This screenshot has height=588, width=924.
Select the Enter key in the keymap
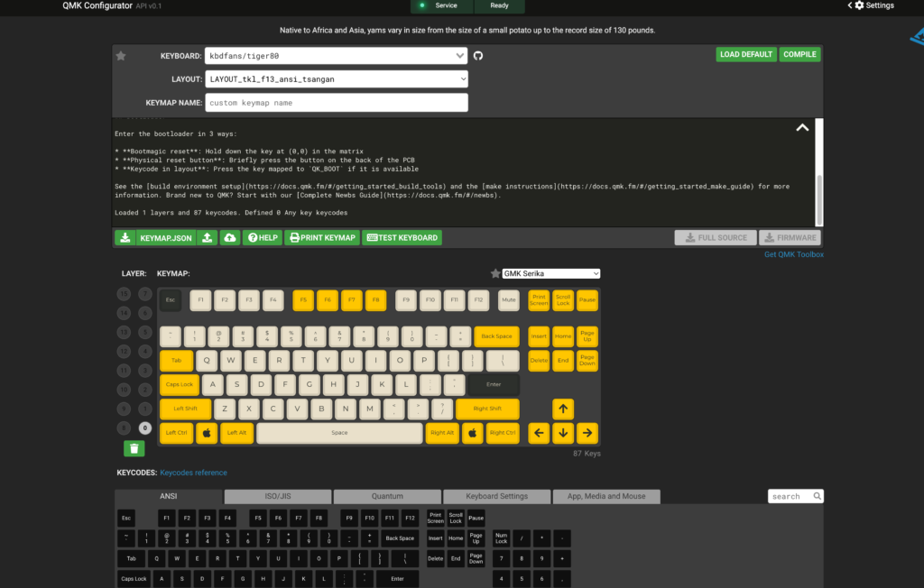coord(494,385)
